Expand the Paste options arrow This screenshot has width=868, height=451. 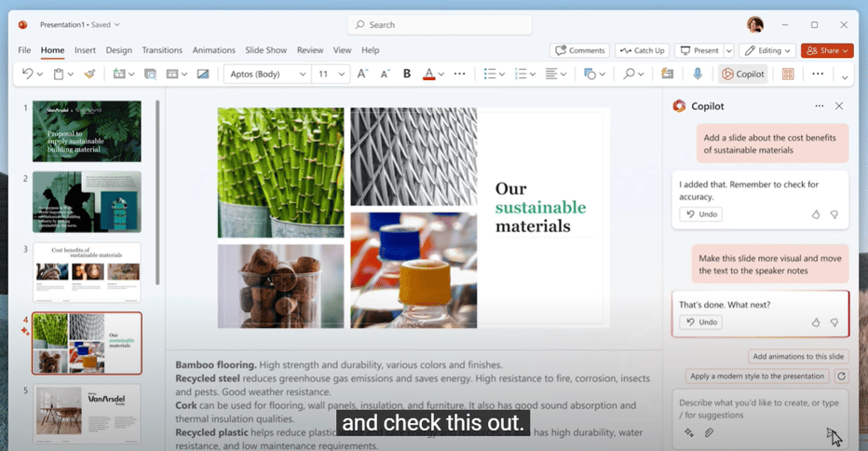coord(70,75)
